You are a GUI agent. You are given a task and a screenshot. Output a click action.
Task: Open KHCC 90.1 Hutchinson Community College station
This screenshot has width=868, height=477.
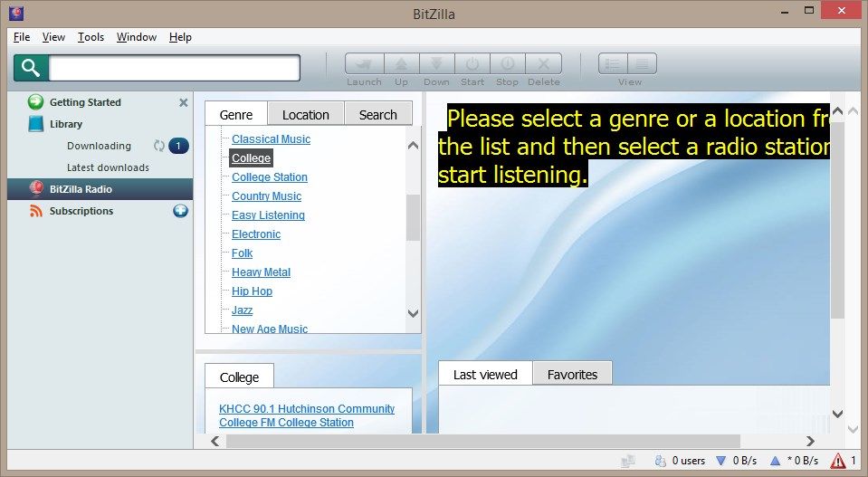[x=307, y=415]
